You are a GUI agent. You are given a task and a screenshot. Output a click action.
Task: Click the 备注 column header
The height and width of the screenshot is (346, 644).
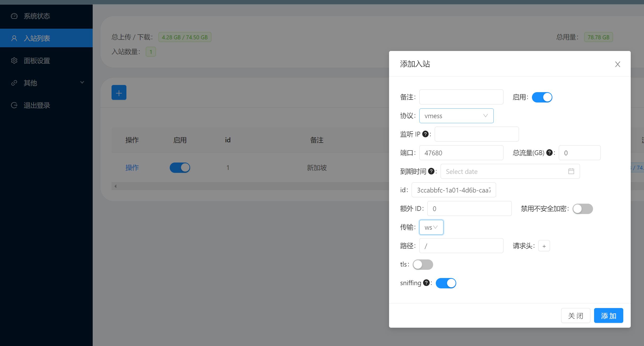click(x=317, y=140)
